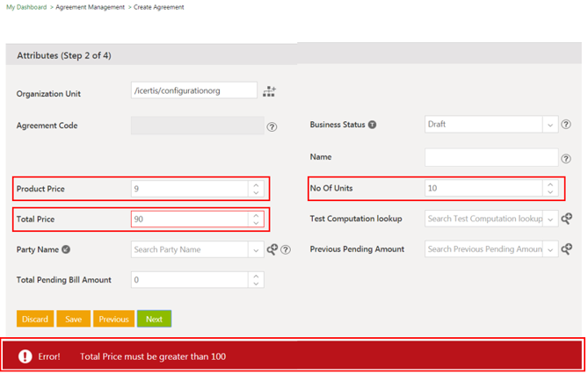Click into the Name text field
This screenshot has width=588, height=374.
point(490,158)
